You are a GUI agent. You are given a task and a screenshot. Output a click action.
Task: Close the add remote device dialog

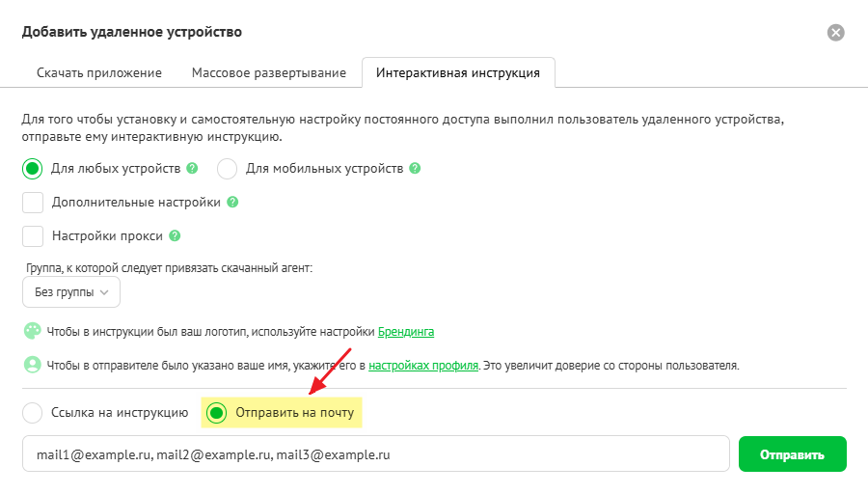pos(836,33)
